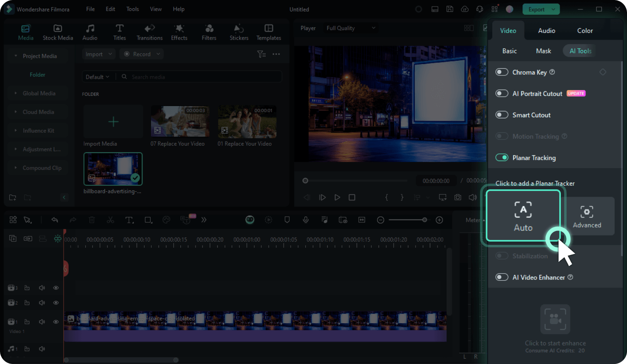The width and height of the screenshot is (627, 364).
Task: Open the Templates library
Action: point(269,32)
